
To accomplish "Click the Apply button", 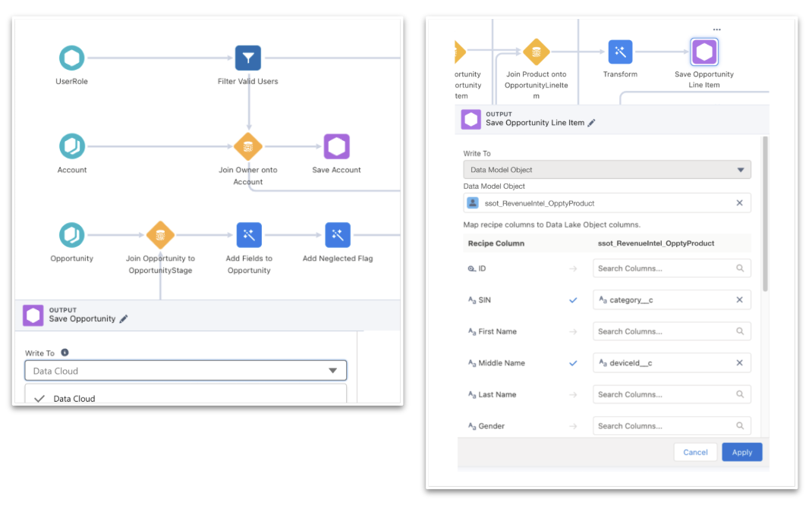I will pos(741,452).
